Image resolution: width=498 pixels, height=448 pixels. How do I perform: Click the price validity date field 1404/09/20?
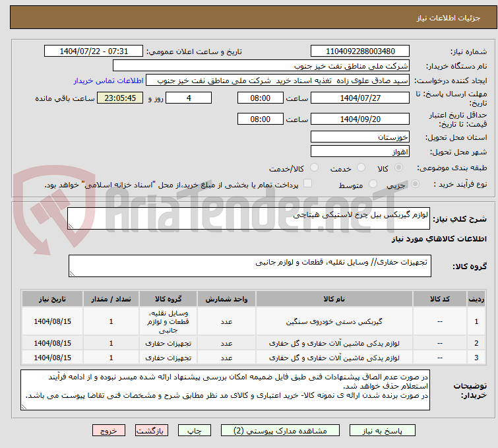tap(360, 119)
